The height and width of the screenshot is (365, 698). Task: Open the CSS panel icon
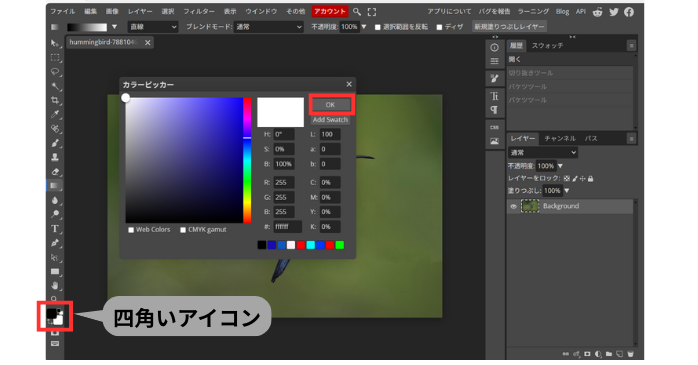tap(494, 127)
